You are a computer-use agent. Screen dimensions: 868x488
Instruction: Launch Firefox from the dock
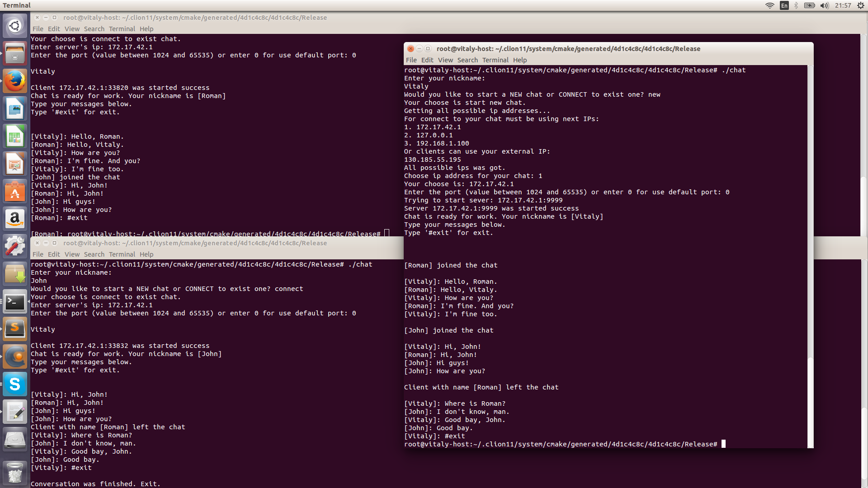(x=15, y=81)
